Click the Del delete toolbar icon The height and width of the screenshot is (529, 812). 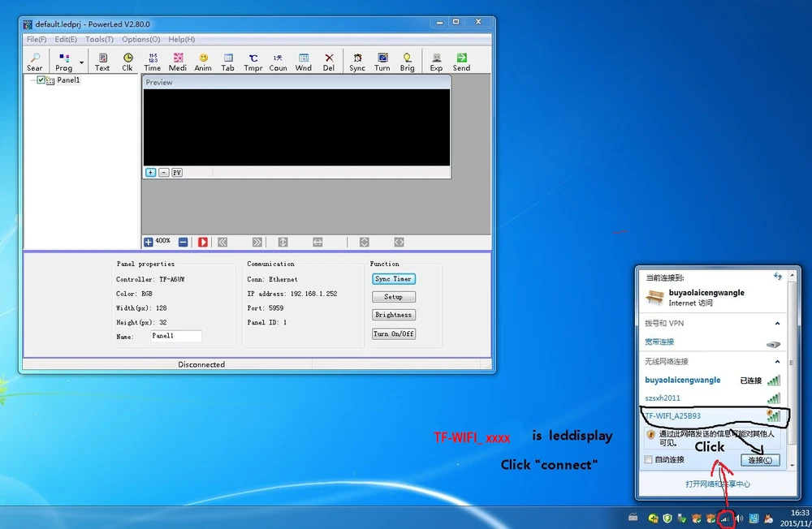pyautogui.click(x=329, y=62)
